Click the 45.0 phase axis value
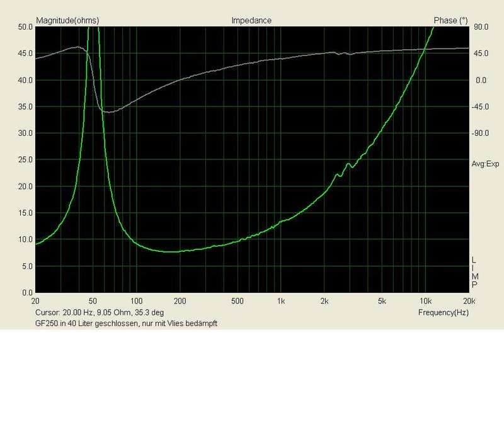 pyautogui.click(x=481, y=54)
